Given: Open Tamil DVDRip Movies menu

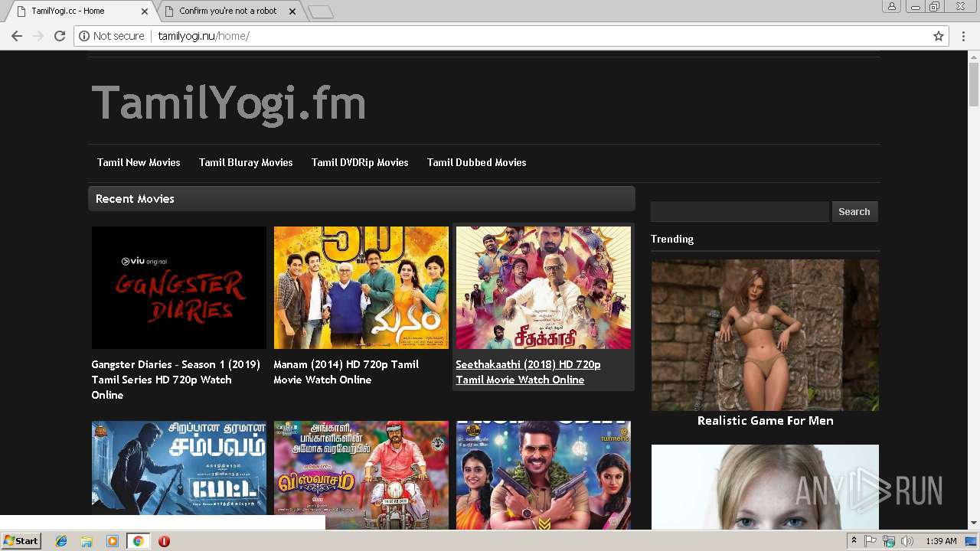Looking at the screenshot, I should click(x=360, y=162).
